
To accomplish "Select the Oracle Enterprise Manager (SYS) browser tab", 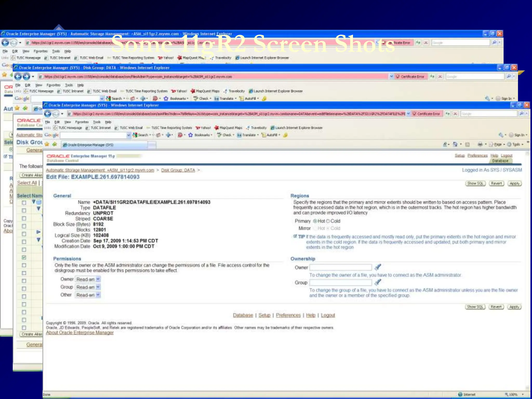I will pos(104,145).
